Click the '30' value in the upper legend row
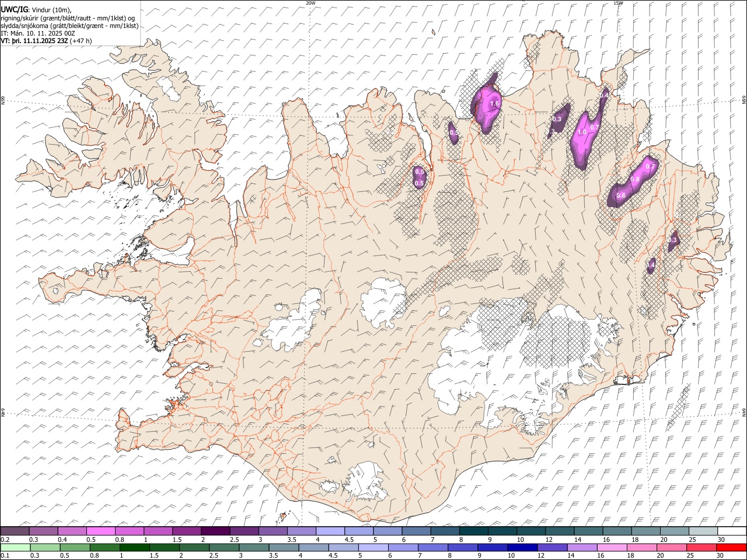This screenshot has height=560, width=747. [721, 540]
